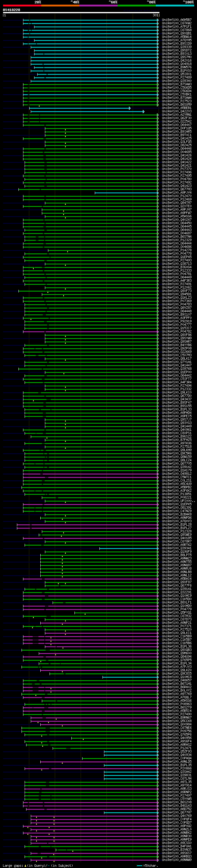Screen dimensions: 197x868
Task: Select hit label UniRef100_O04685
Action: [x=177, y=152]
